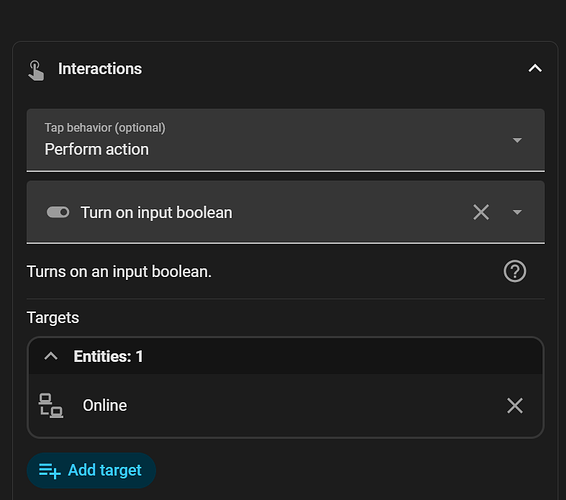Clear the Turn on input boolean action
This screenshot has height=500, width=566.
(x=481, y=212)
